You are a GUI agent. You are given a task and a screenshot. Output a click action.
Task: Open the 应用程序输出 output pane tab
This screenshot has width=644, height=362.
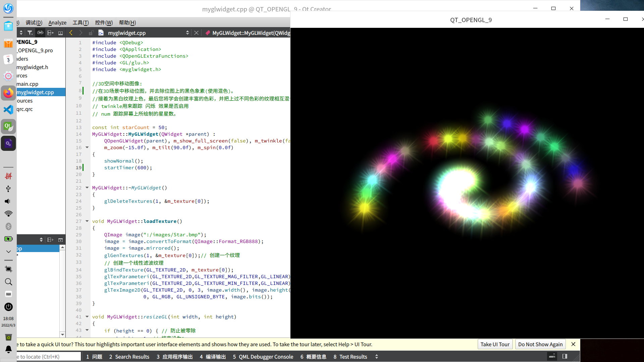click(x=175, y=357)
